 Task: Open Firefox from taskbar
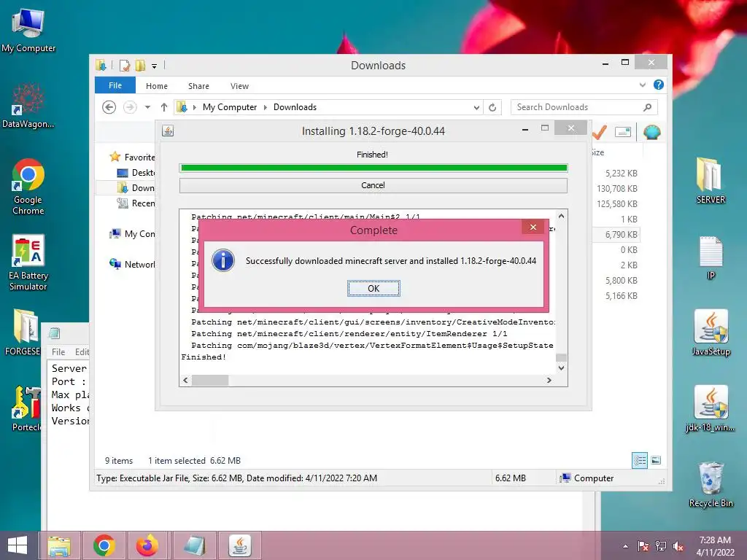[147, 545]
